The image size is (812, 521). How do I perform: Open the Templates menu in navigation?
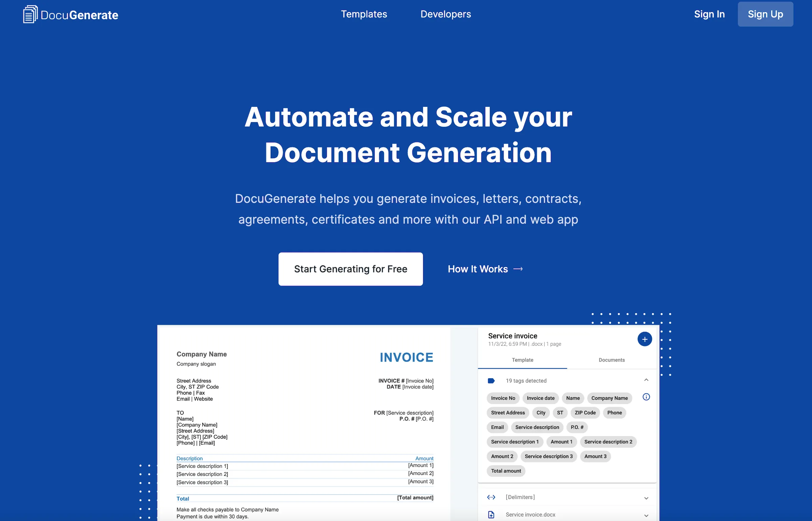[364, 14]
